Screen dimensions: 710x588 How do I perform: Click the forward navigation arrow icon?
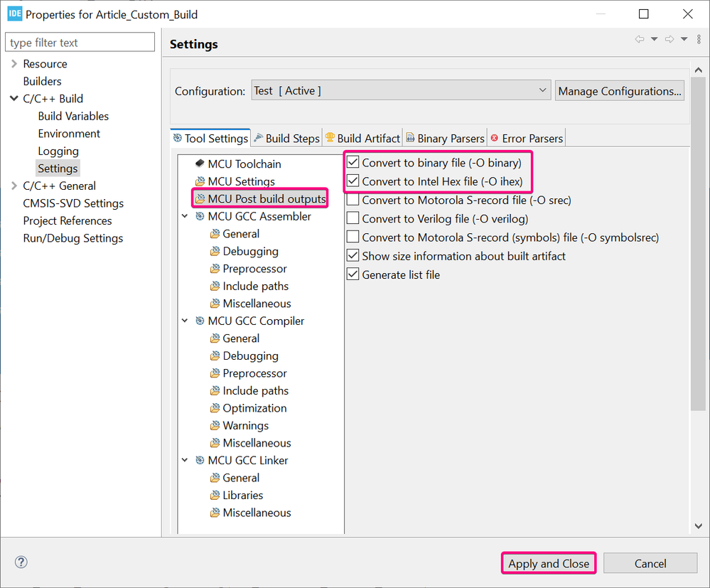tap(669, 39)
